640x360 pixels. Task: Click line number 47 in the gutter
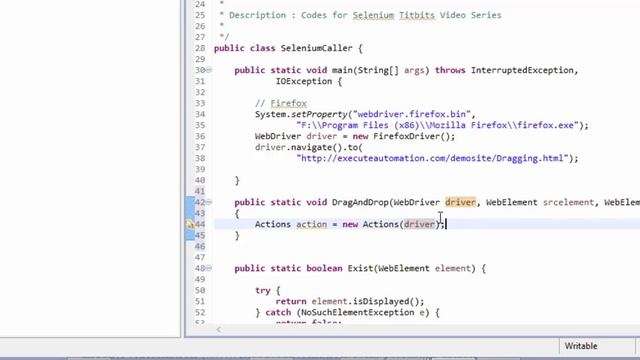[x=200, y=258]
